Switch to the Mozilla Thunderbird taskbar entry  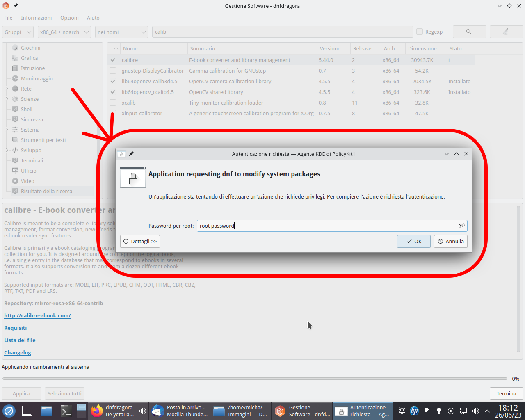point(180,411)
